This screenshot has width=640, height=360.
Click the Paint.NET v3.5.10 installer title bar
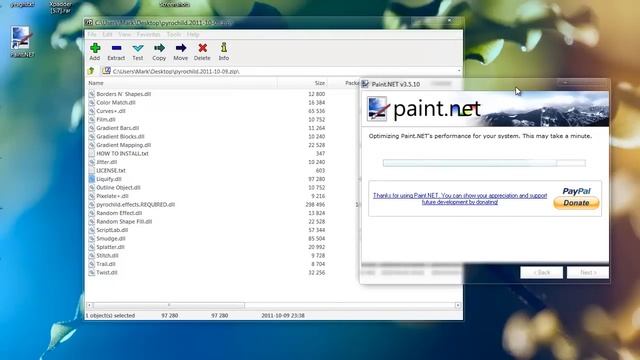[485, 84]
